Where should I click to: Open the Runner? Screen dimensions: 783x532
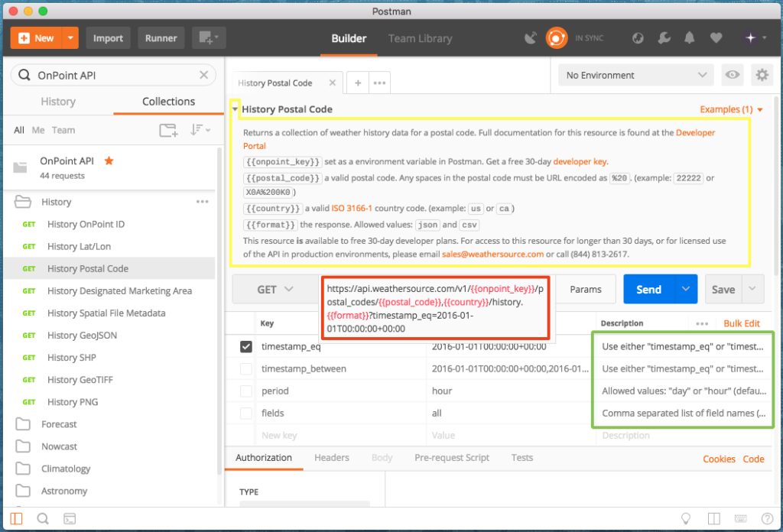[x=161, y=38]
